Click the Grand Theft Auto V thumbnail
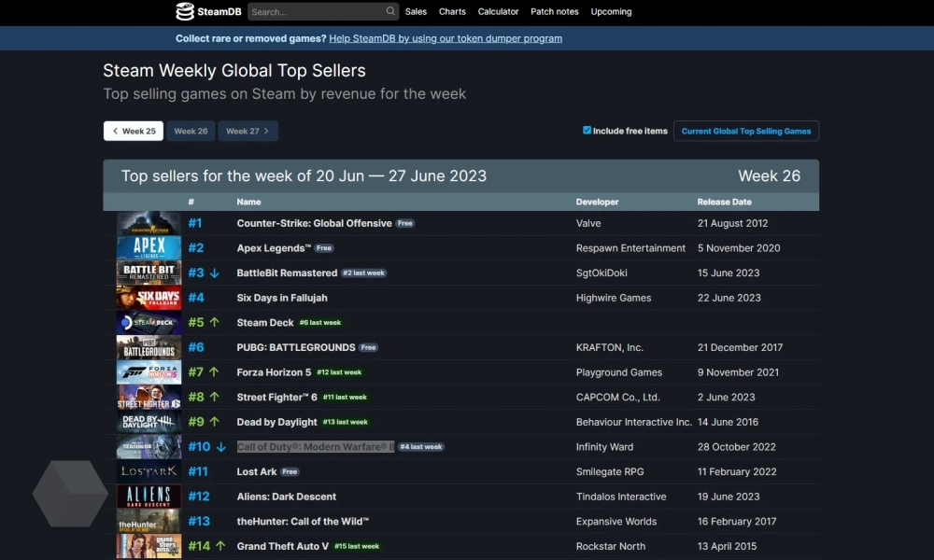The width and height of the screenshot is (934, 560). pyautogui.click(x=149, y=546)
